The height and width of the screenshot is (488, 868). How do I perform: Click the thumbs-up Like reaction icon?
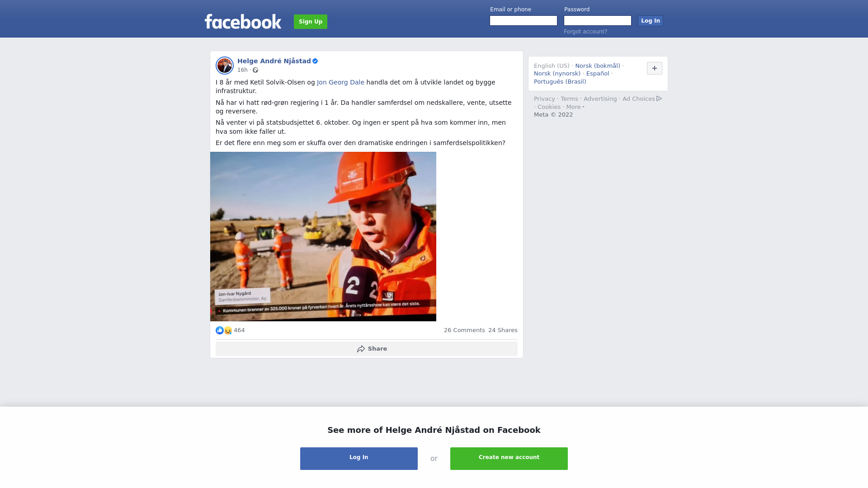coord(220,330)
